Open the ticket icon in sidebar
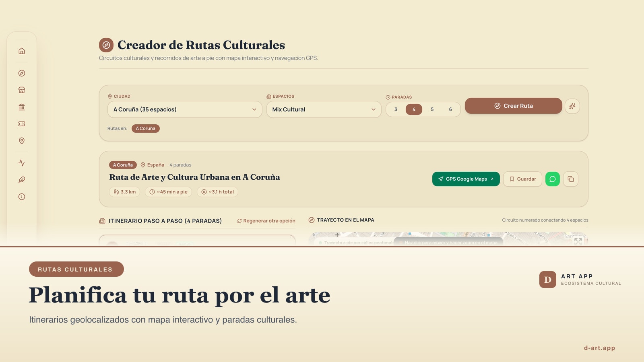This screenshot has width=644, height=362. 22,124
